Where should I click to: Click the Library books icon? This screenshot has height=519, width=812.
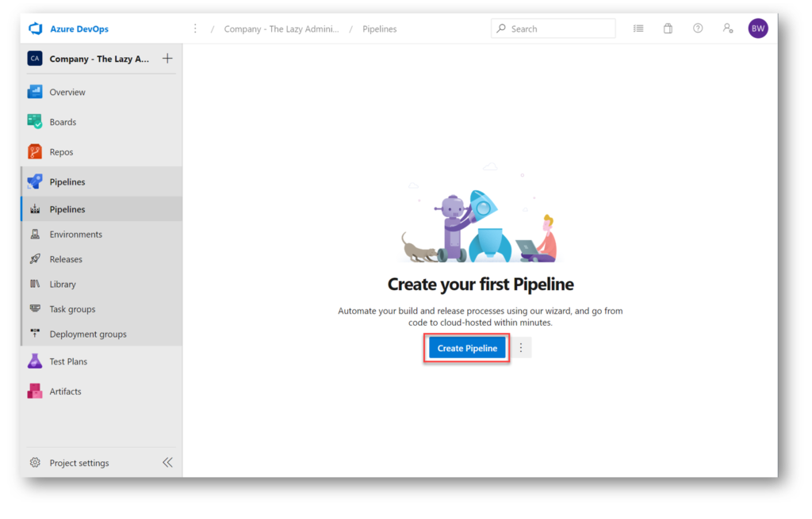(x=35, y=284)
